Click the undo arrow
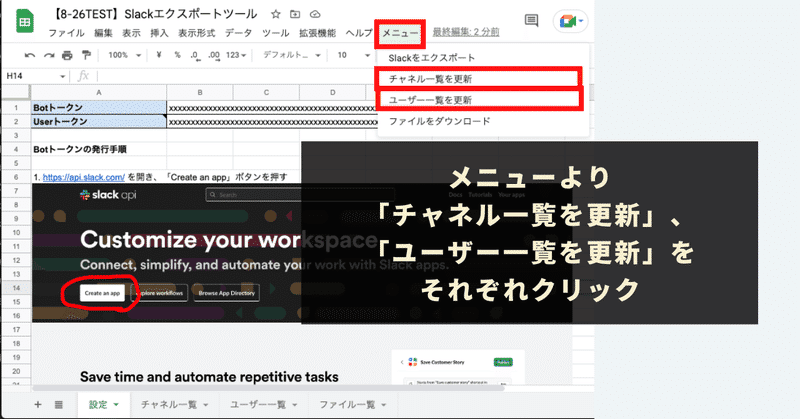This screenshot has width=800, height=419. (x=30, y=55)
